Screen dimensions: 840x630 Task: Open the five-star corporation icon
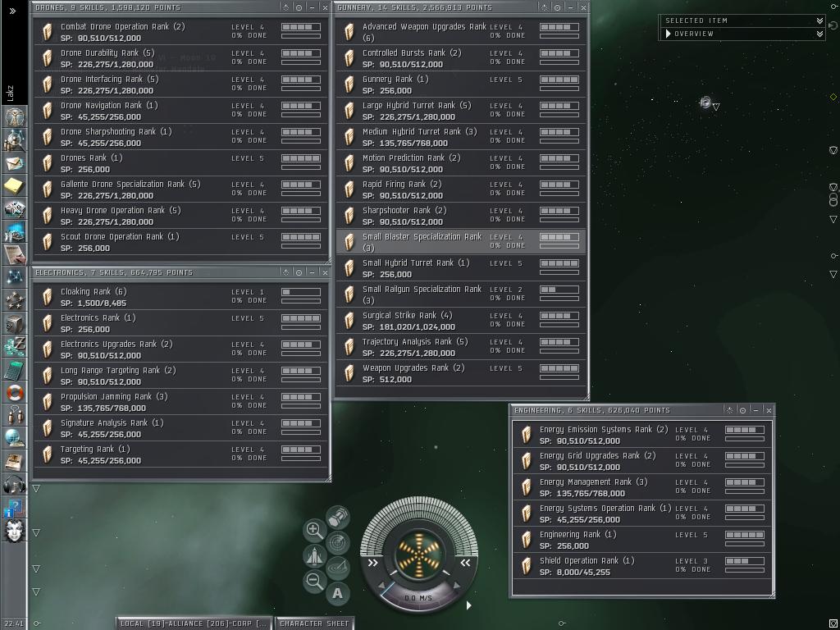tap(15, 300)
